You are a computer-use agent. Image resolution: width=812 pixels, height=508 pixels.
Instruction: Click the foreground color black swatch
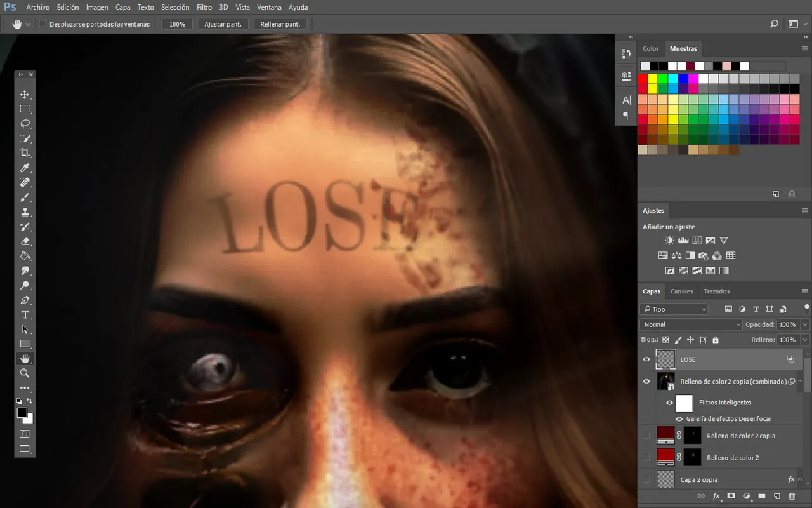pyautogui.click(x=22, y=413)
